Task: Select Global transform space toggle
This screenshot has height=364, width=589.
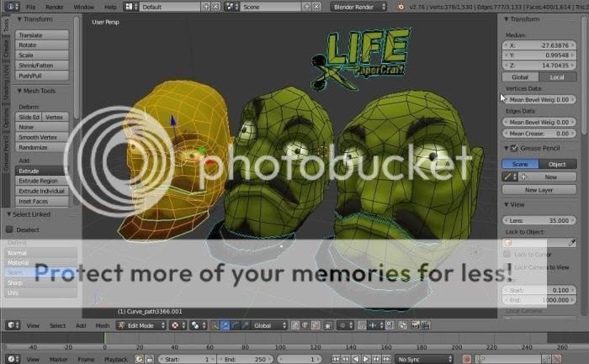Action: point(520,77)
